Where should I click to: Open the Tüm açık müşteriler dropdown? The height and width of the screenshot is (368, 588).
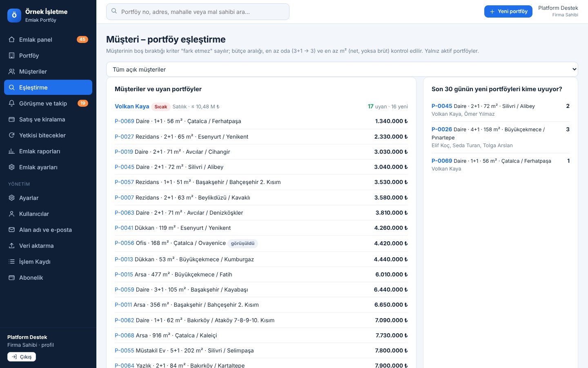point(342,70)
